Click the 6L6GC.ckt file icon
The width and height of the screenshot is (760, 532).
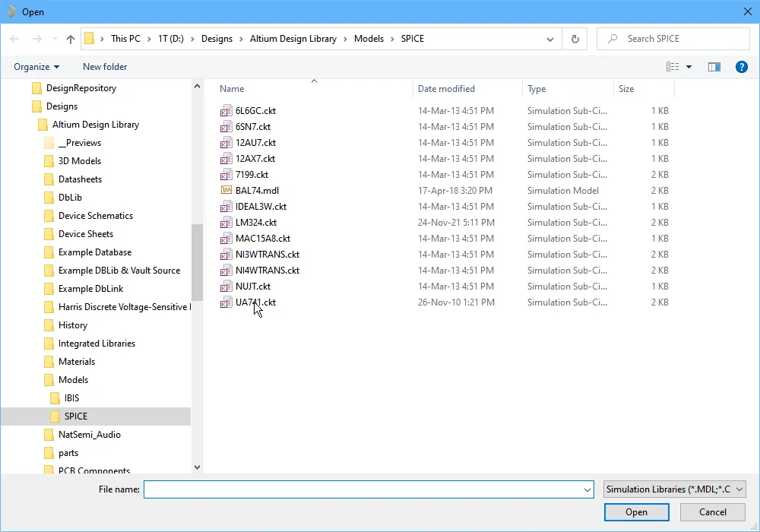coord(226,111)
